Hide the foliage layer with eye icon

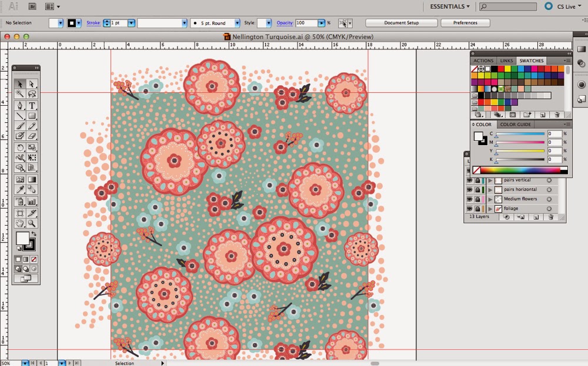point(469,209)
